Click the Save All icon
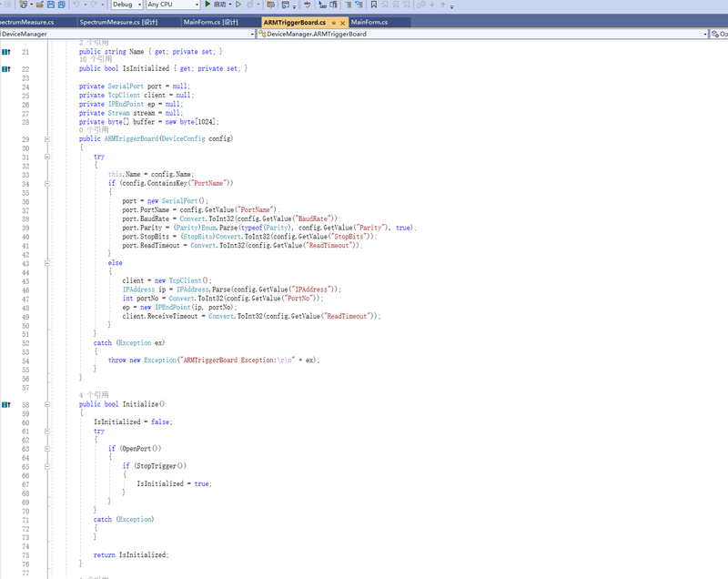The width and height of the screenshot is (728, 579). point(61,5)
